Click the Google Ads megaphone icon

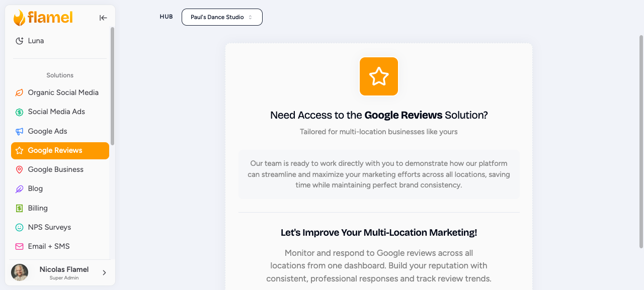(x=20, y=131)
